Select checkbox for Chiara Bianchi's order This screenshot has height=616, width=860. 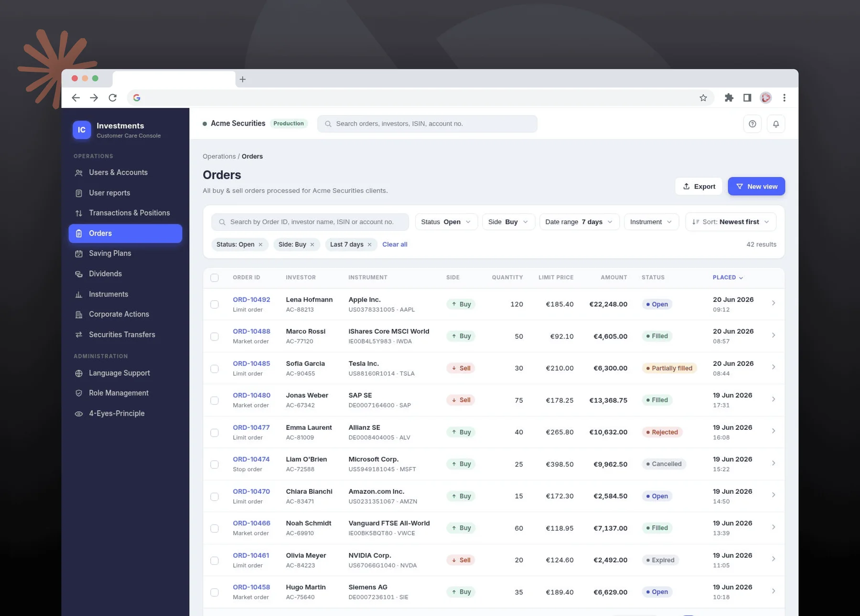(x=215, y=497)
